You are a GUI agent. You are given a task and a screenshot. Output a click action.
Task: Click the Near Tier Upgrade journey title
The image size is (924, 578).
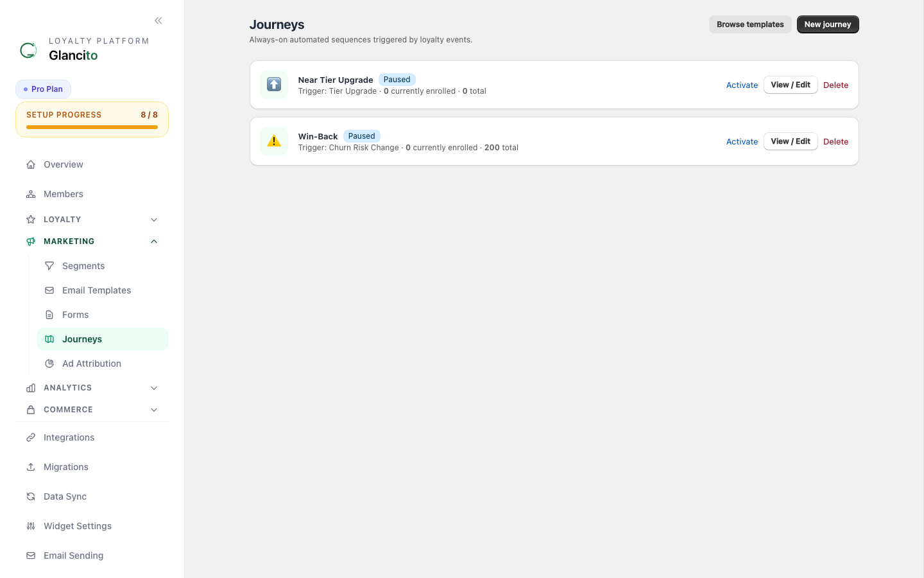click(336, 80)
